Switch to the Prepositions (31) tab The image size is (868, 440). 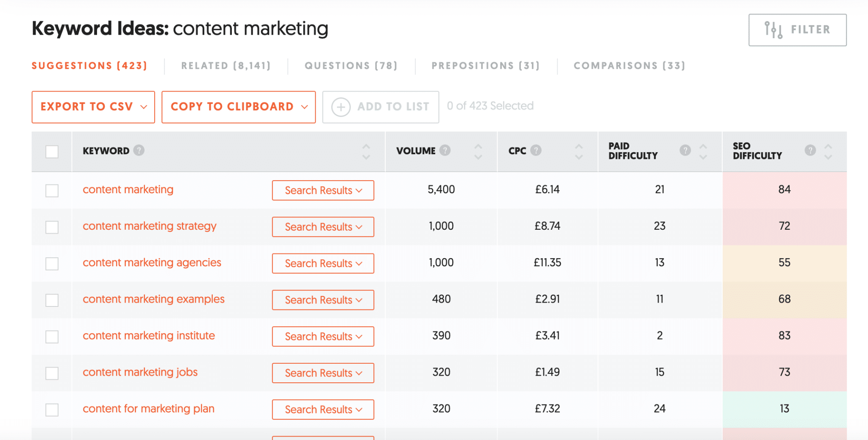click(x=485, y=66)
